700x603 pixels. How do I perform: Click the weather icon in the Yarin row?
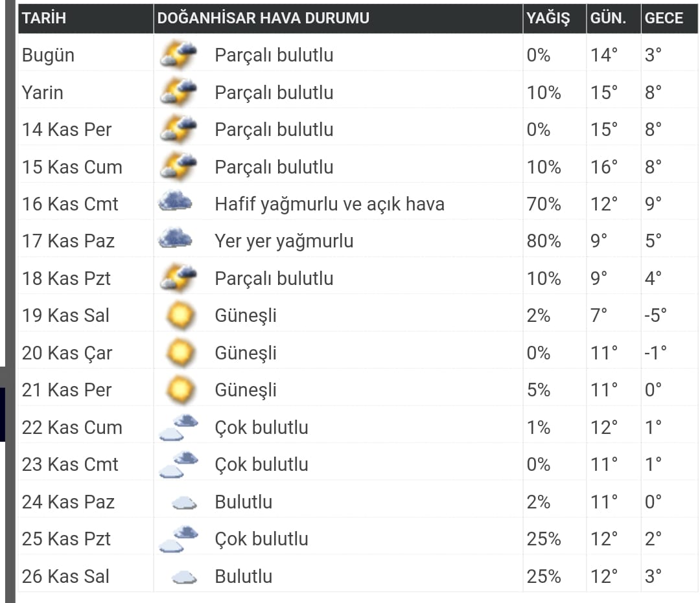178,92
